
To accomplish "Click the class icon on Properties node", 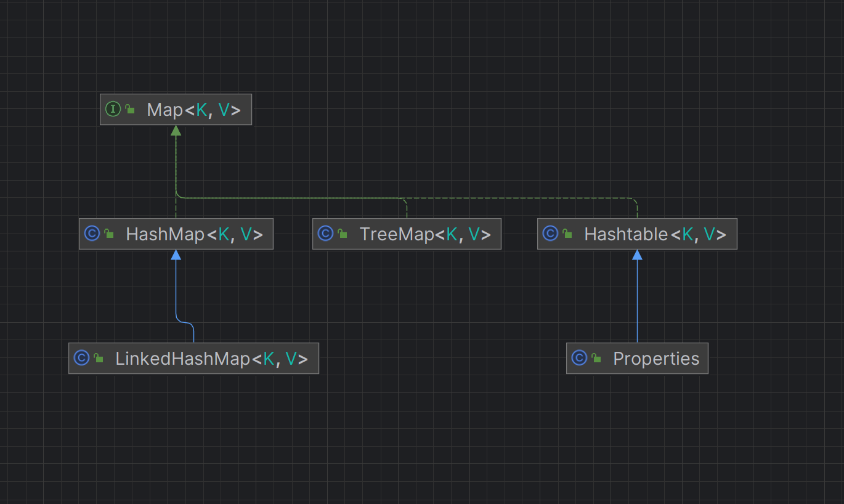I will [x=579, y=359].
